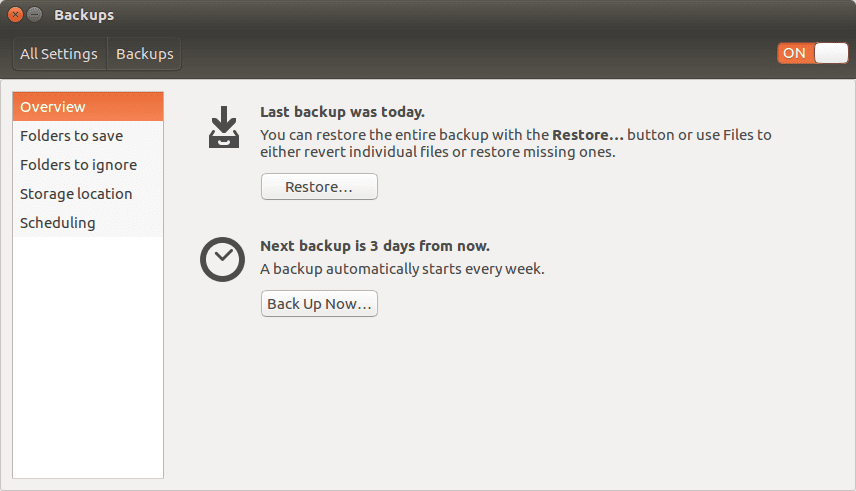Minimize the Backups window
This screenshot has height=491, width=856.
click(35, 15)
